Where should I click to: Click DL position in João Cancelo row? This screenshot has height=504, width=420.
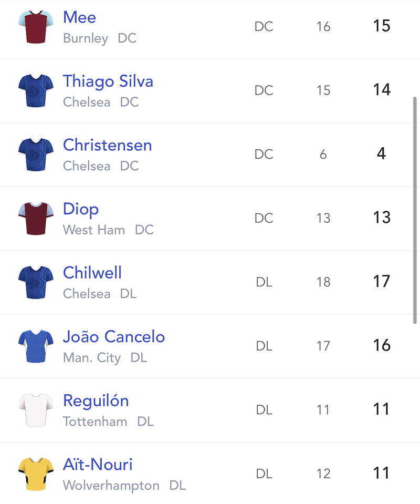pyautogui.click(x=264, y=346)
